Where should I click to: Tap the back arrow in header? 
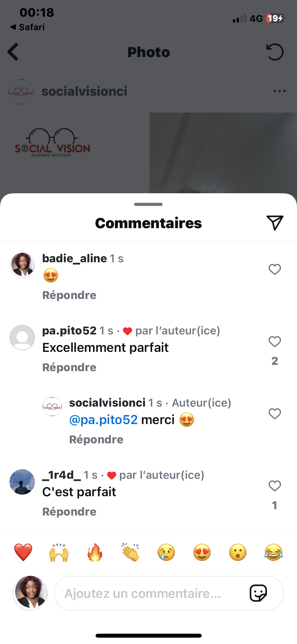coord(13,52)
